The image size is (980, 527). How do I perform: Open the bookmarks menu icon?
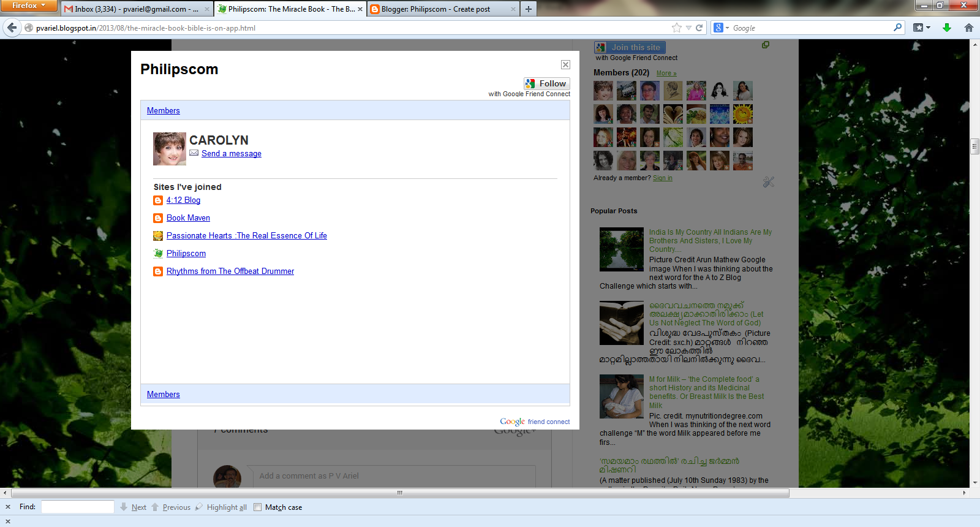(922, 28)
